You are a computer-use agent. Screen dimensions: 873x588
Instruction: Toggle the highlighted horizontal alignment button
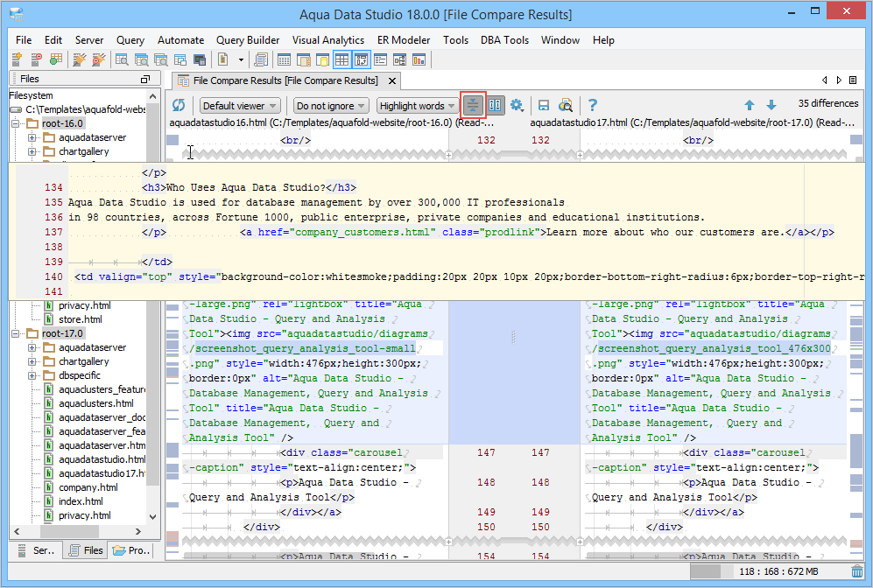click(x=473, y=105)
